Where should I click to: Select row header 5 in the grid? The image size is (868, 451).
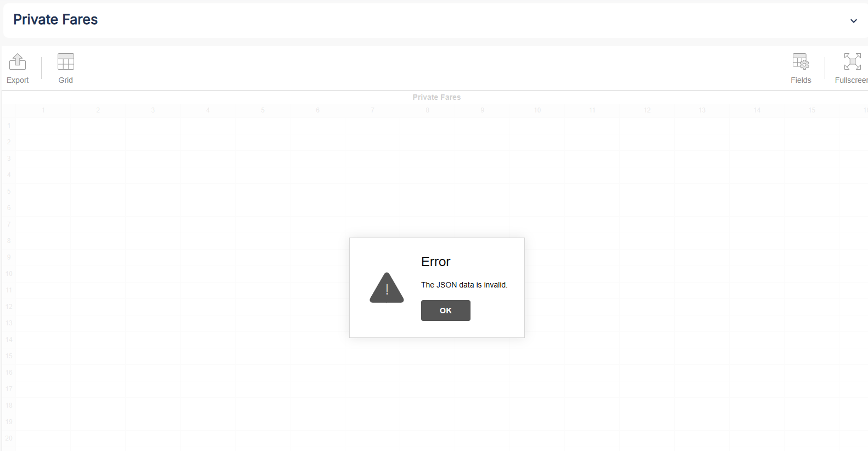click(x=9, y=191)
